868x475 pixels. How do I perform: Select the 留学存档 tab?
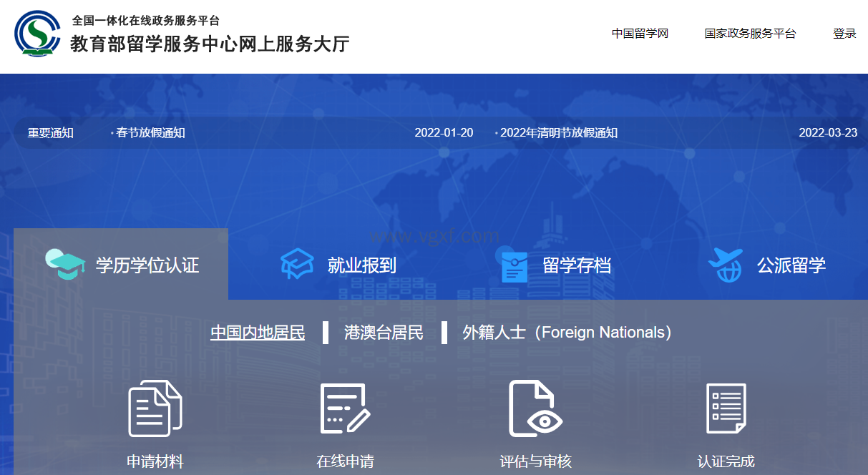[x=577, y=265]
